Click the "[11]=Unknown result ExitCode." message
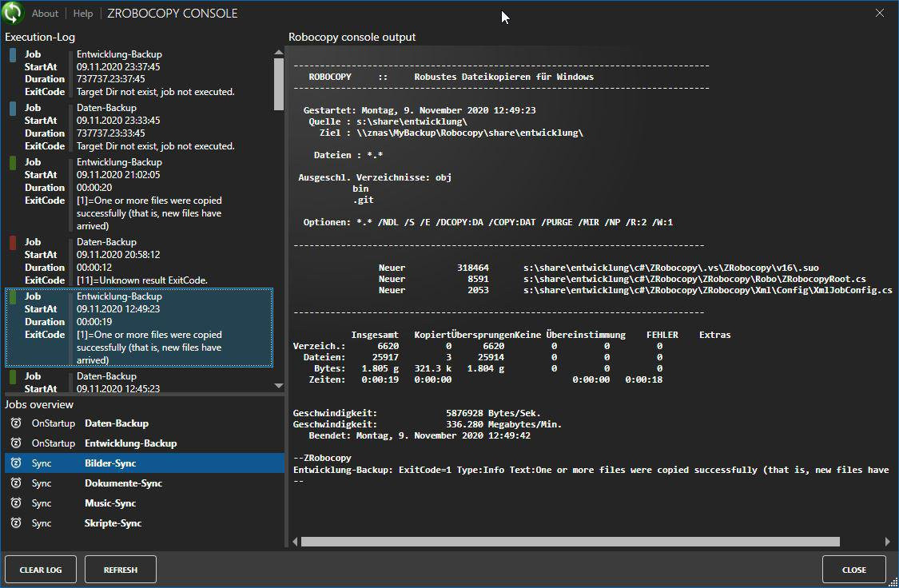 142,280
